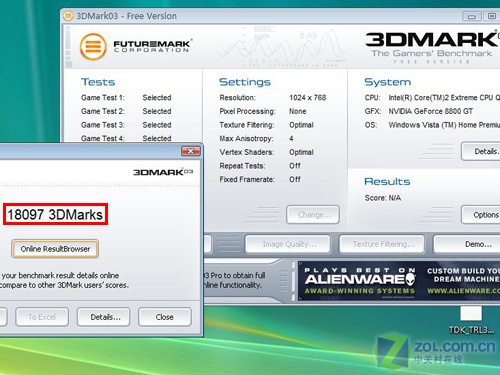The image size is (500, 375).
Task: Click Game Test 1 Selected status
Action: (x=157, y=98)
